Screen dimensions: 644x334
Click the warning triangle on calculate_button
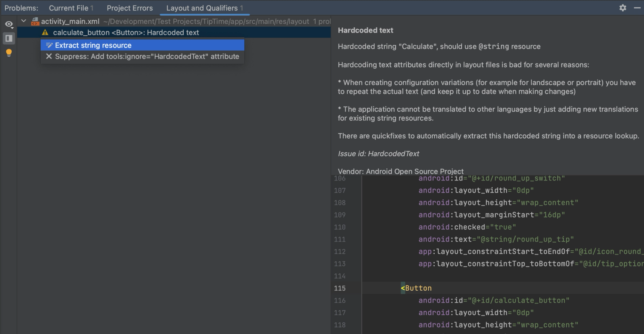(x=45, y=33)
